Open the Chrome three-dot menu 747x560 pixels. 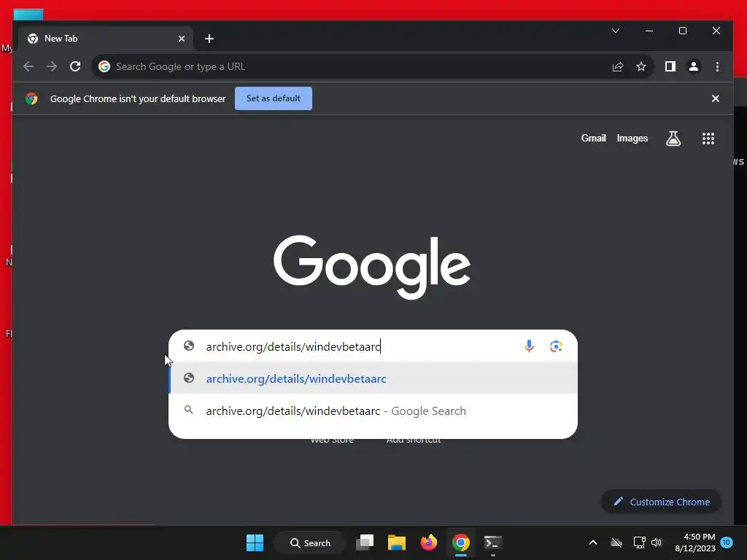[717, 66]
